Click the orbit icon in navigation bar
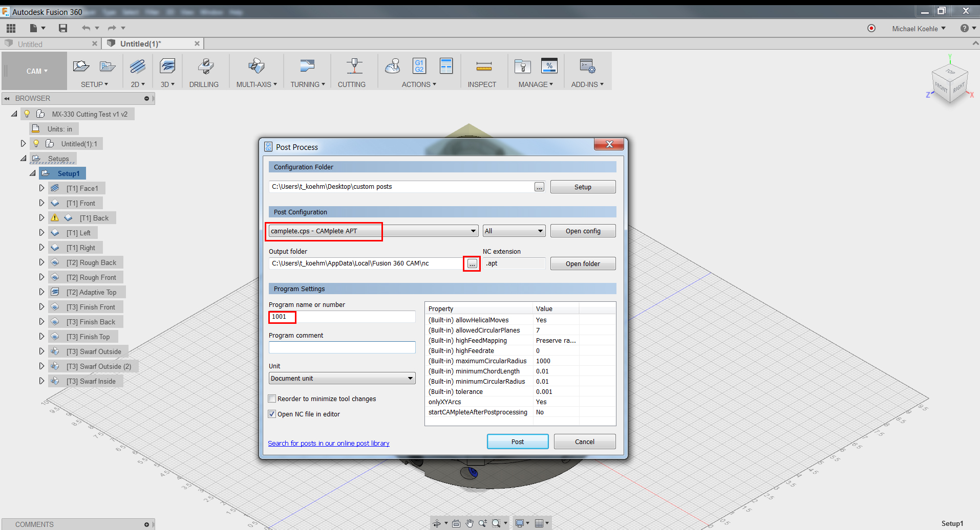The width and height of the screenshot is (980, 530). pos(437,523)
